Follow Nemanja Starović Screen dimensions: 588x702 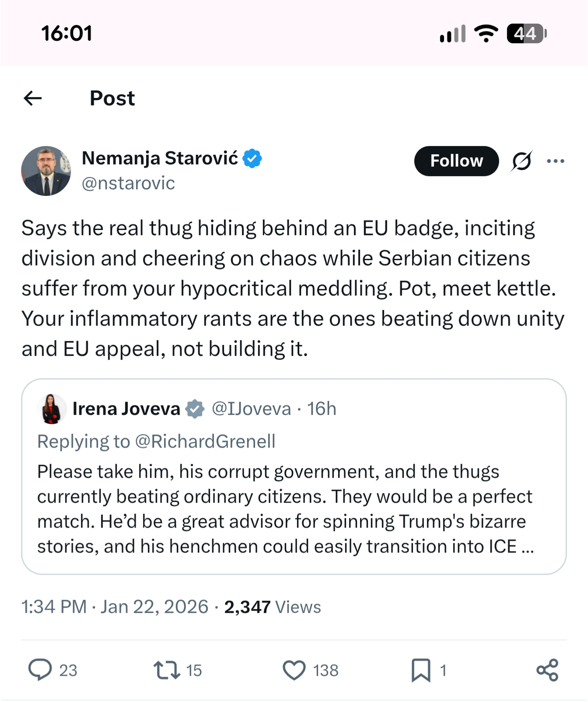(456, 161)
